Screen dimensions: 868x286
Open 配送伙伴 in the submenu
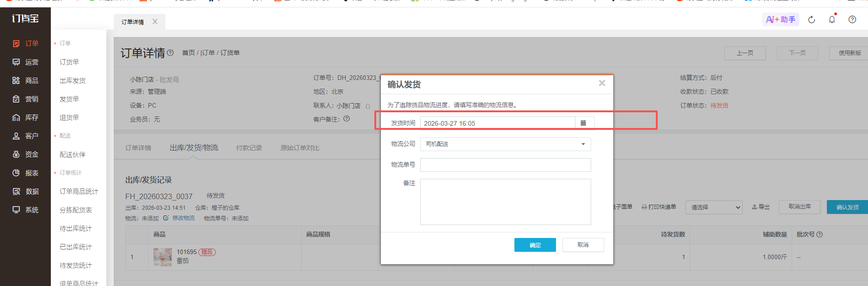coord(73,154)
